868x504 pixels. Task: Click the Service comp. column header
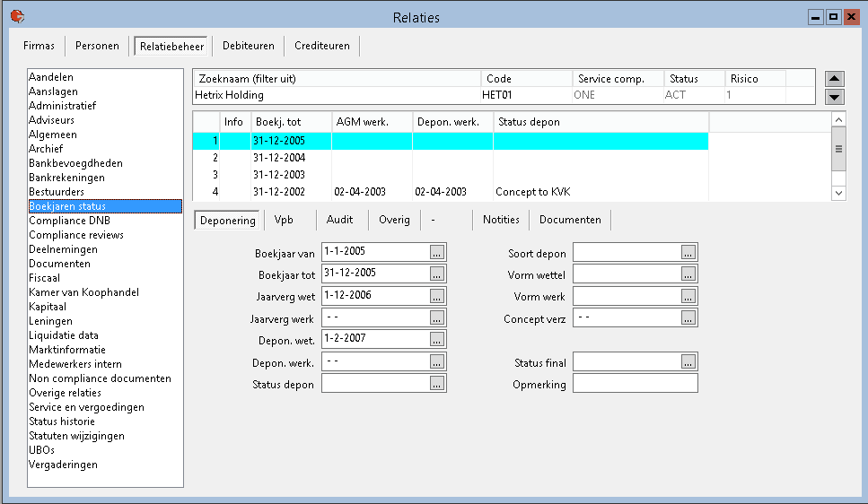(x=618, y=79)
